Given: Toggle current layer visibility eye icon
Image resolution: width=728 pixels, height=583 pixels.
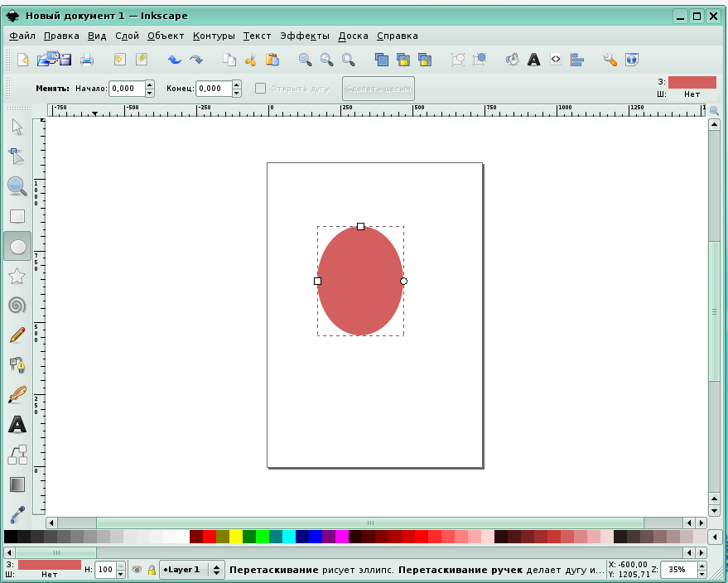Looking at the screenshot, I should (x=137, y=570).
